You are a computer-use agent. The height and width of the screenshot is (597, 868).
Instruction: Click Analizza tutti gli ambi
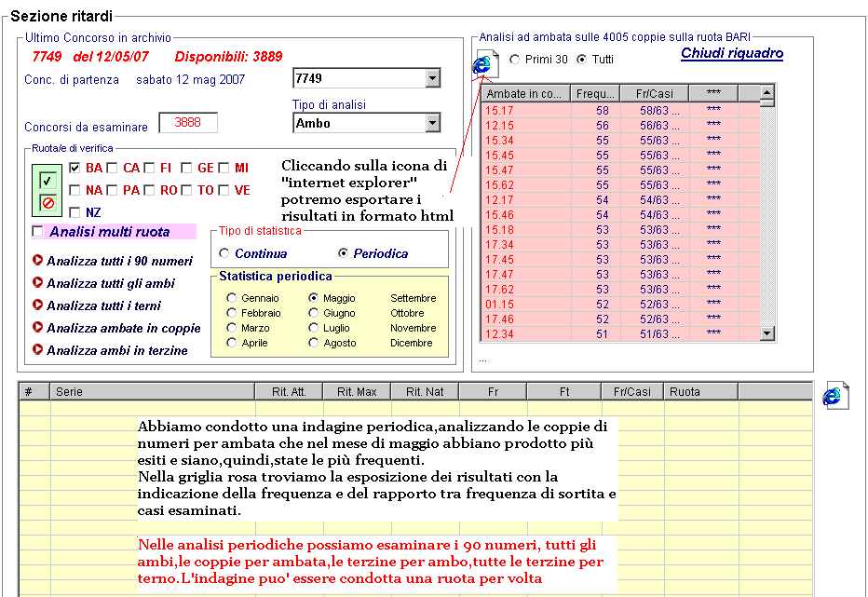[x=111, y=283]
